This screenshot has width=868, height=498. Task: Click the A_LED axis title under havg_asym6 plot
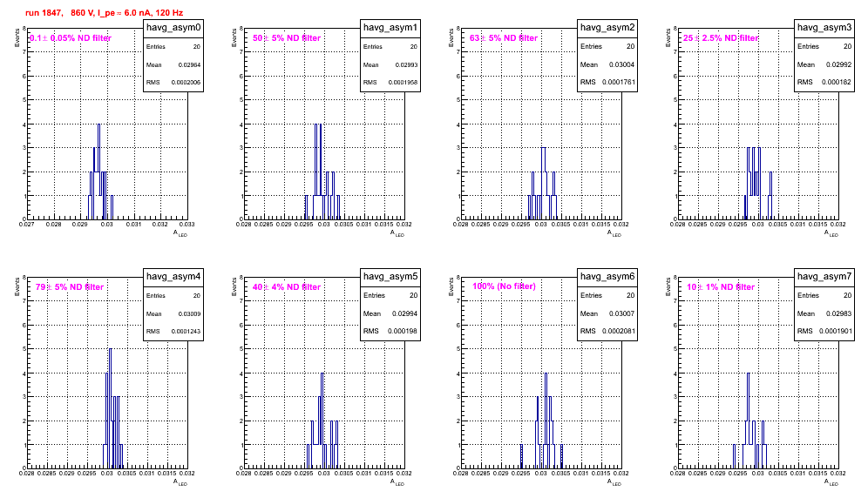point(614,482)
